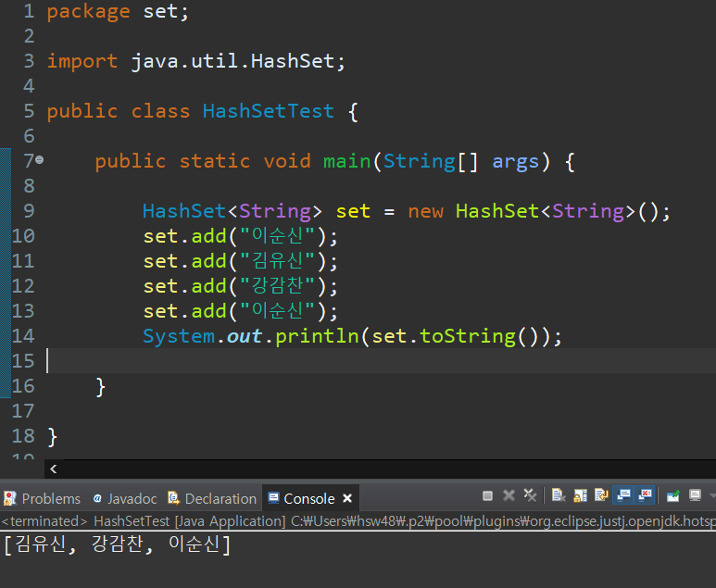Click the 'class' keyword on line 5
Image resolution: width=716 pixels, height=588 pixels.
(x=160, y=111)
